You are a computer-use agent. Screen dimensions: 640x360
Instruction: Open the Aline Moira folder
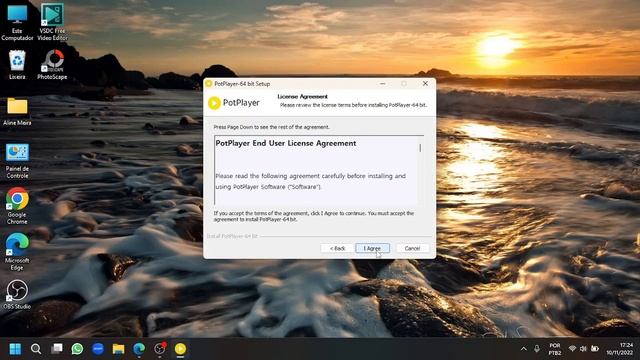point(17,111)
